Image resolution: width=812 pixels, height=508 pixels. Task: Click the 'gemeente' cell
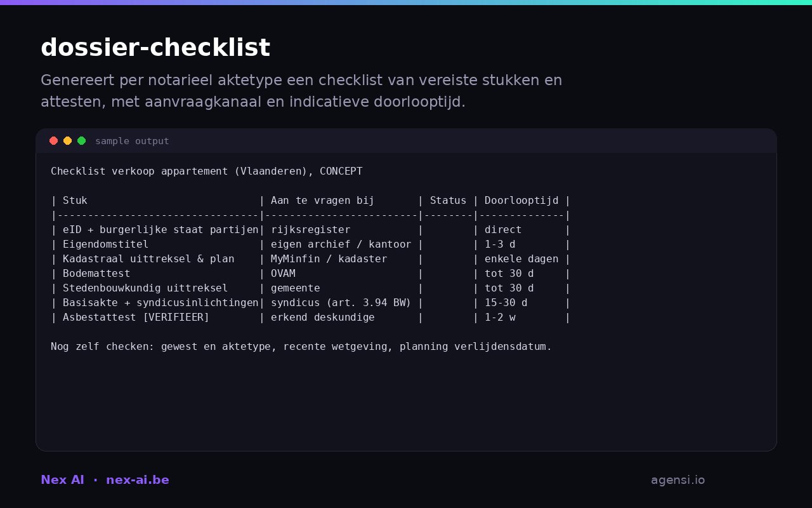pos(295,288)
